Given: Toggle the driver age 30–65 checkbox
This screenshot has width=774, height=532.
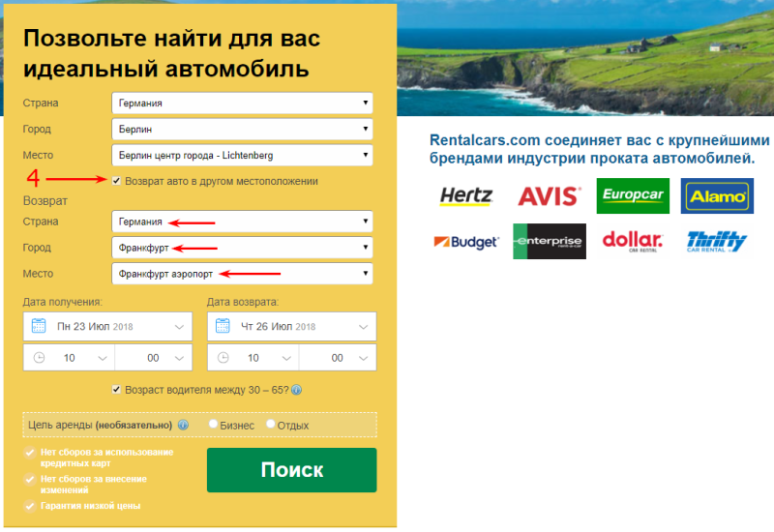Looking at the screenshot, I should 116,390.
